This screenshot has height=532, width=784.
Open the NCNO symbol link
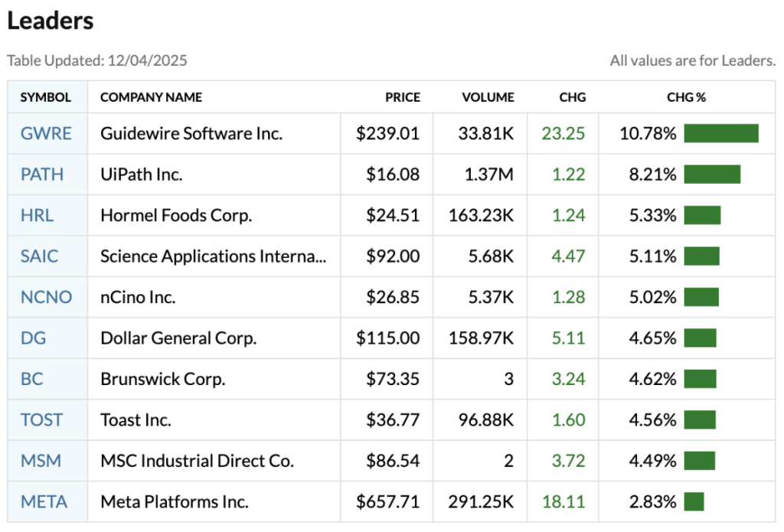46,297
